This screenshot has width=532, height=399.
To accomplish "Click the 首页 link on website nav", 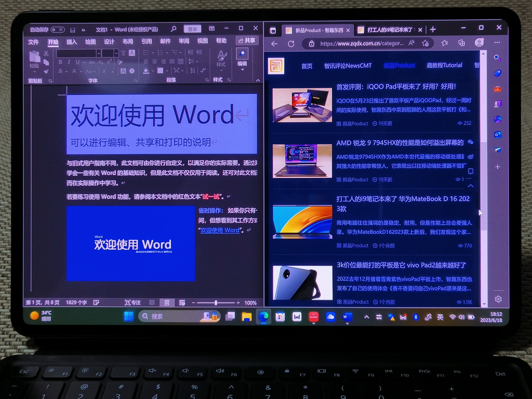I will coord(307,66).
